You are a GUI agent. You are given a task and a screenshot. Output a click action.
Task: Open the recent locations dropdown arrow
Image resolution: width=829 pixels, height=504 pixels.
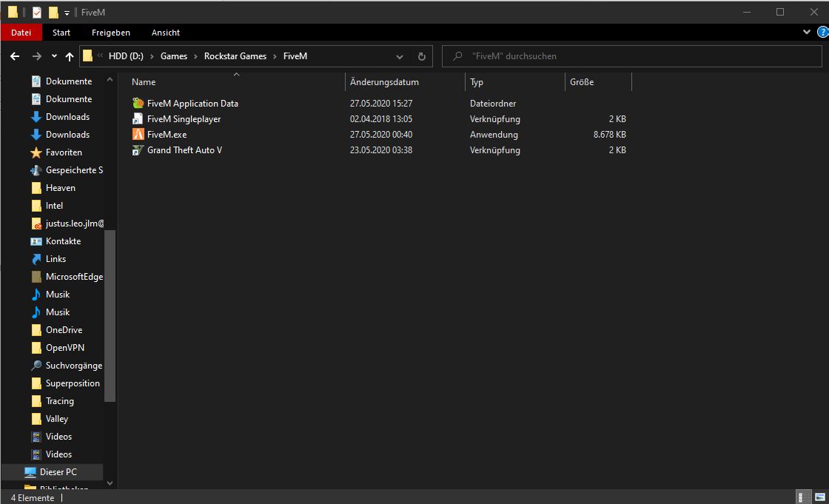(x=54, y=56)
